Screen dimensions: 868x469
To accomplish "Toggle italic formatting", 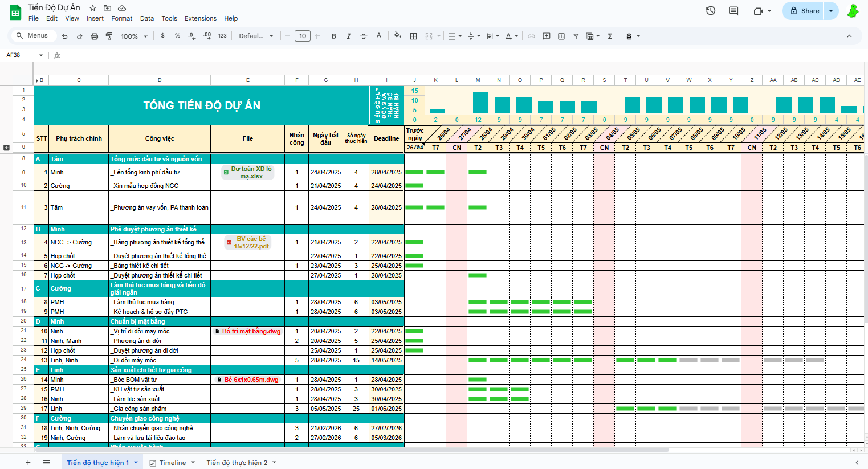I will 349,36.
